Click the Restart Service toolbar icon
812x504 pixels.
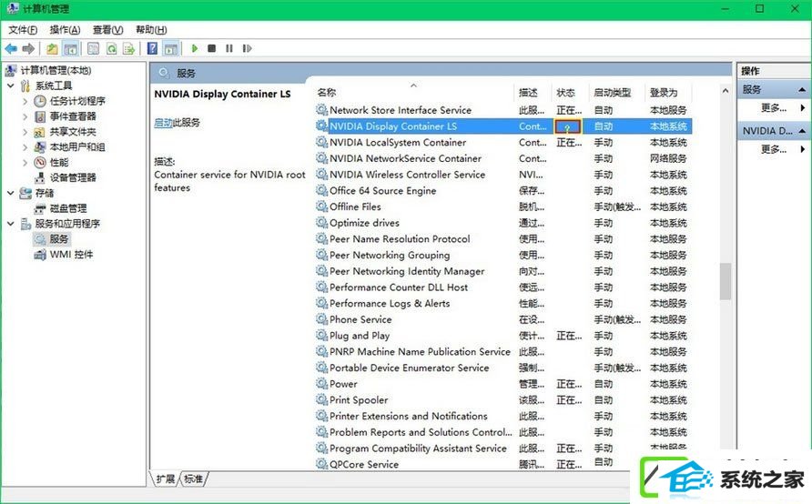click(x=247, y=48)
